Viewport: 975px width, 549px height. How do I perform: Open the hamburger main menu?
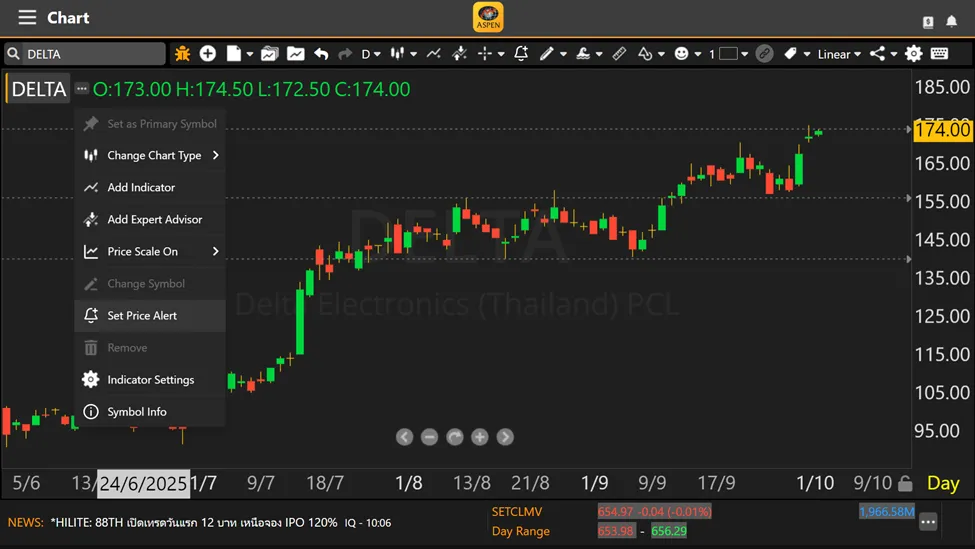point(27,17)
